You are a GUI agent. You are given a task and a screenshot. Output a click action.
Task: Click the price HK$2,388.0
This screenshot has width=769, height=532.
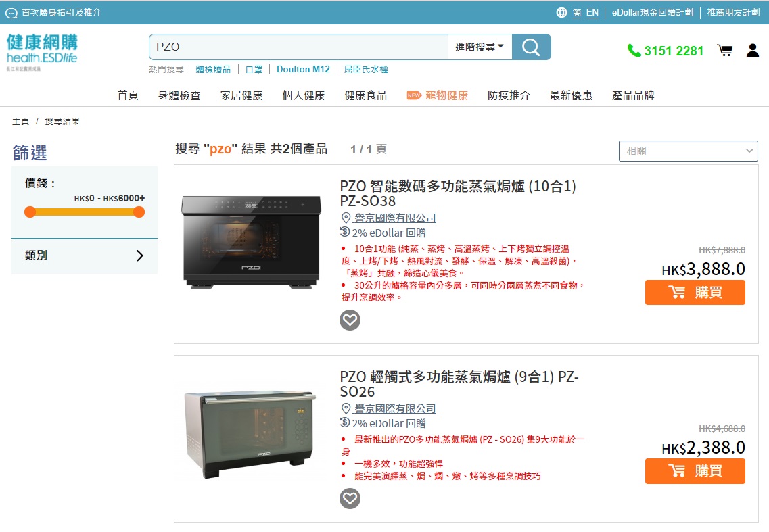click(703, 448)
